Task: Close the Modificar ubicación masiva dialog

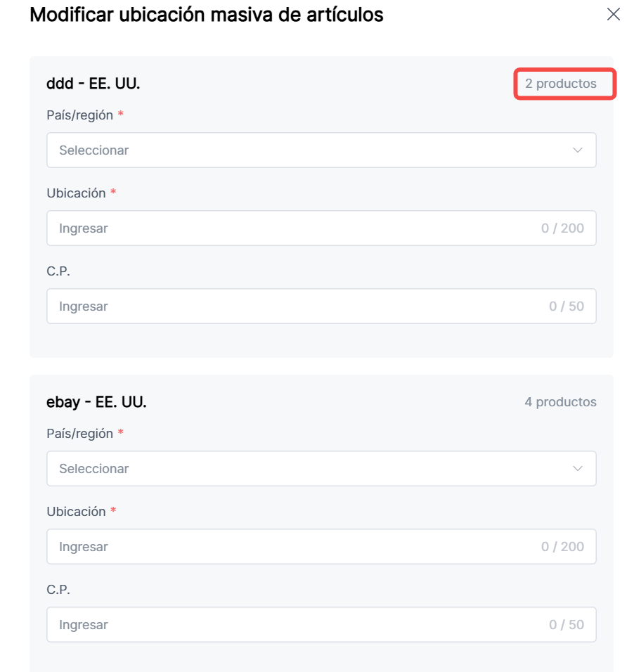Action: point(613,15)
